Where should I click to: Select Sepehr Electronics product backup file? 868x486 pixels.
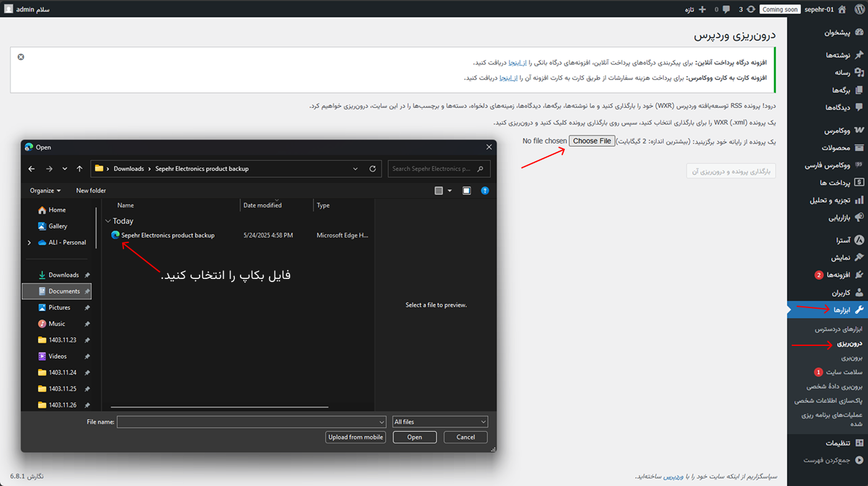coord(167,236)
